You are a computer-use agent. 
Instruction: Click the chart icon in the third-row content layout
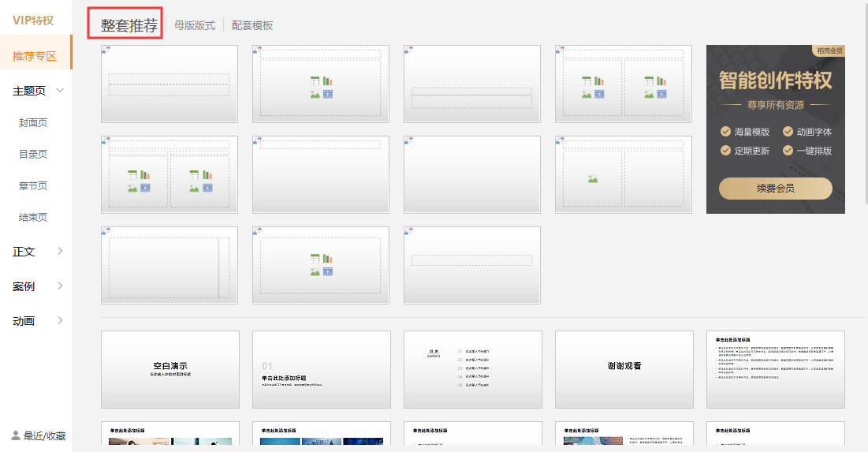coord(328,259)
